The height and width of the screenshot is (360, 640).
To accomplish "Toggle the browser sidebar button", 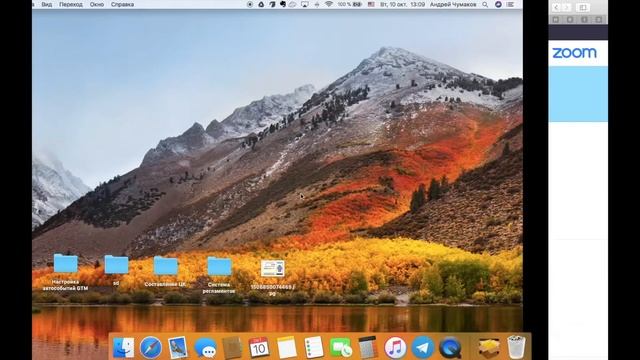I will point(582,7).
